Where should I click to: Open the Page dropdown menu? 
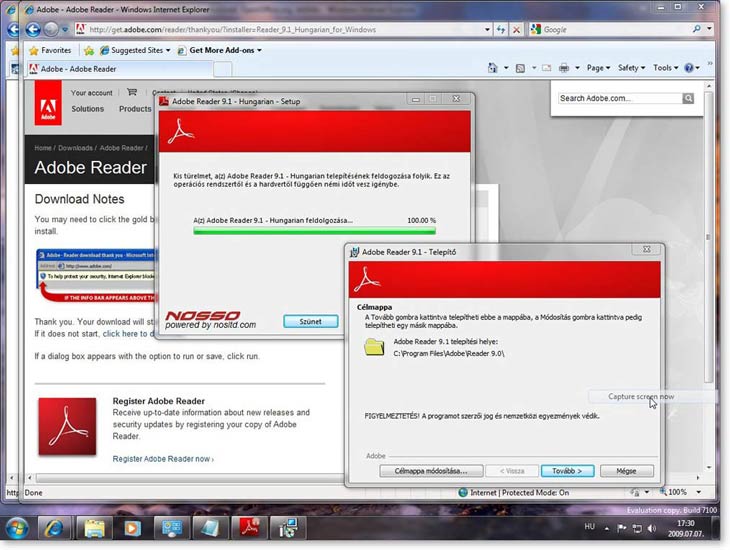[x=598, y=68]
